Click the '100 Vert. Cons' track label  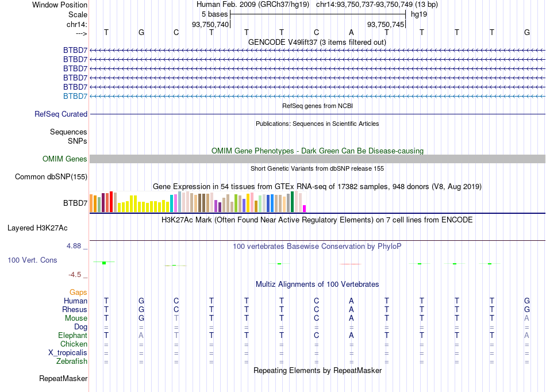pos(32,260)
